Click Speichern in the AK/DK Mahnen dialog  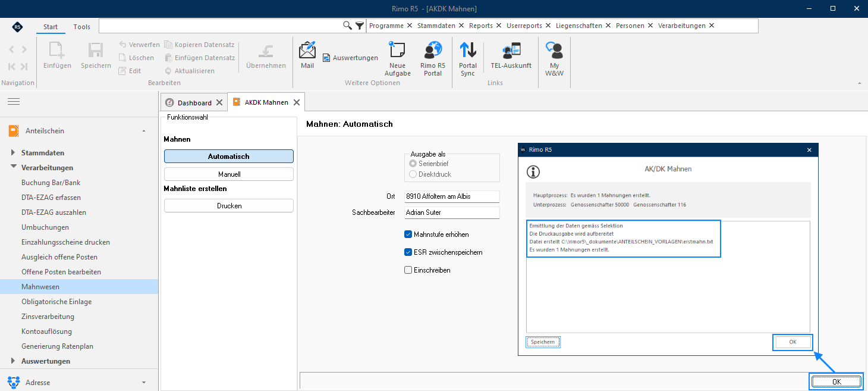pyautogui.click(x=543, y=342)
